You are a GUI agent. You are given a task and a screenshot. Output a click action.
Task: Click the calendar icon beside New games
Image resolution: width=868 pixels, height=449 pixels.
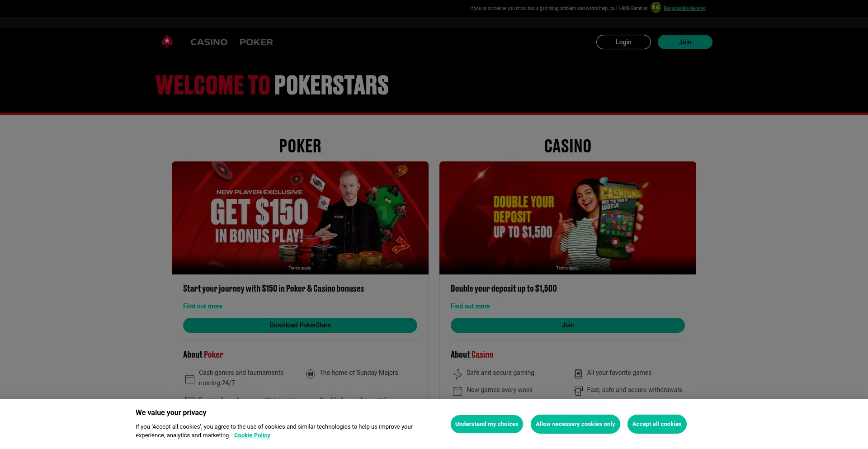click(458, 391)
